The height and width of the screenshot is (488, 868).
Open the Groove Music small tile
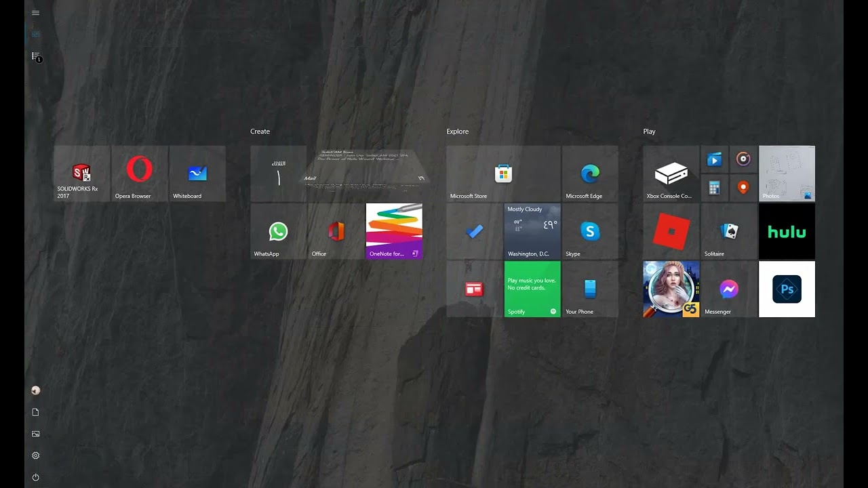[x=743, y=159]
